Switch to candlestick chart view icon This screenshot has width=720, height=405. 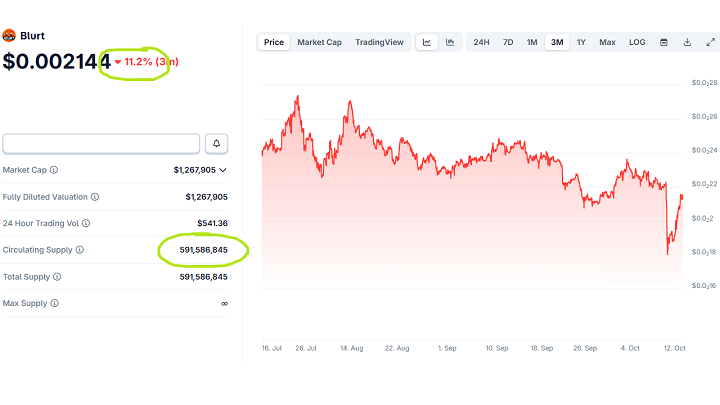[x=451, y=42]
